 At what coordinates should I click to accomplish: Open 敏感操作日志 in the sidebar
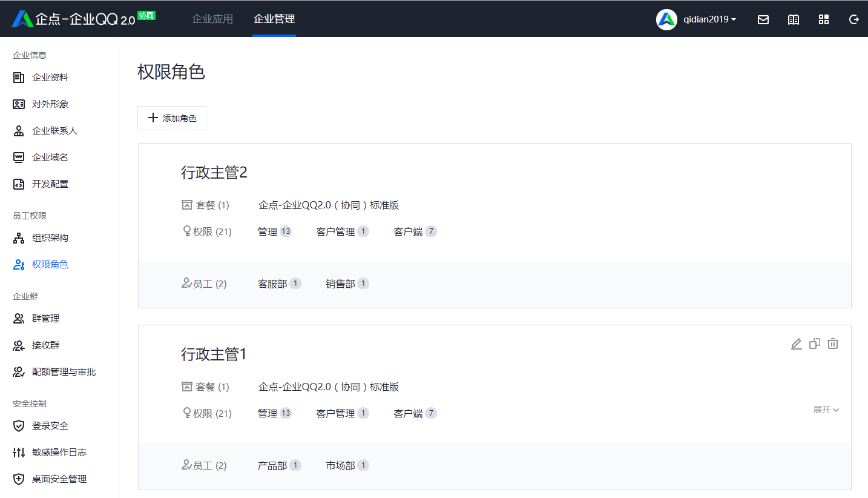coord(59,453)
